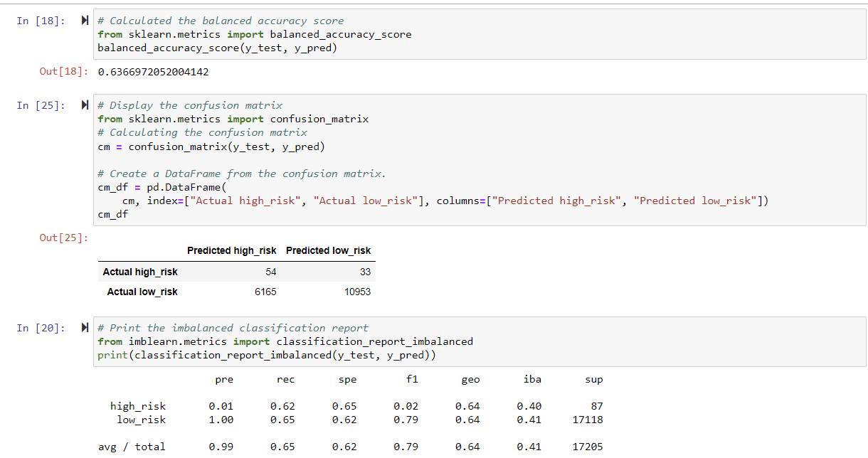868x458 pixels.
Task: Click the comment '# Display the confusion matrix'
Action: tap(190, 105)
